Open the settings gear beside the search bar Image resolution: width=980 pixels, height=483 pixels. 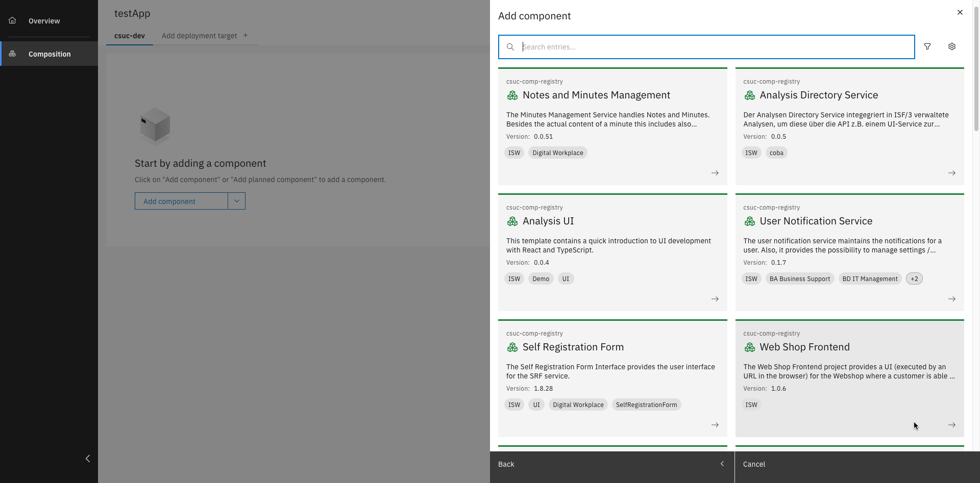(x=951, y=46)
